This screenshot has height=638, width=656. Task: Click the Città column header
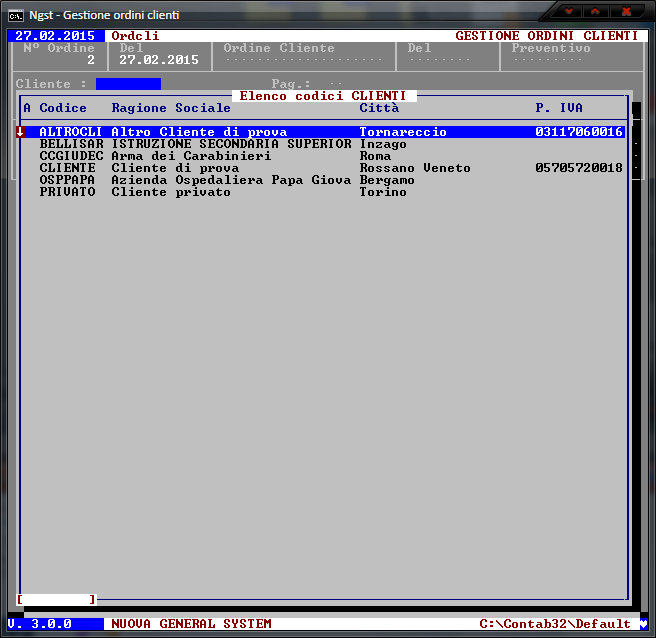coord(379,108)
